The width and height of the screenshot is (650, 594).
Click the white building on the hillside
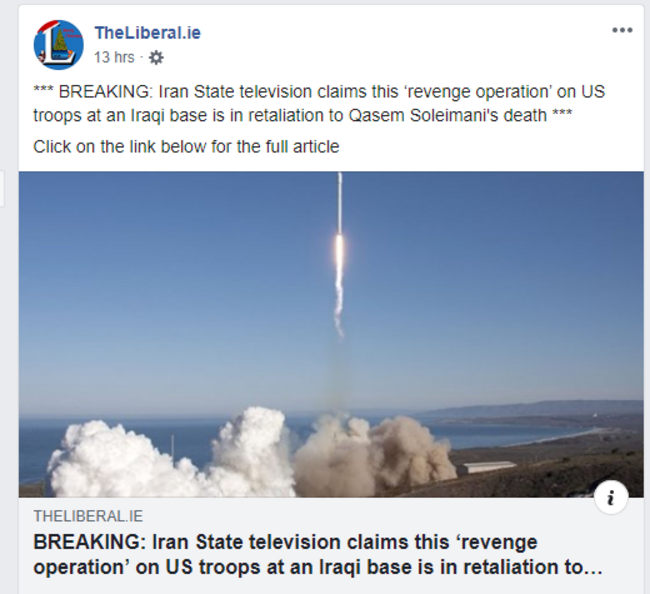pos(487,466)
